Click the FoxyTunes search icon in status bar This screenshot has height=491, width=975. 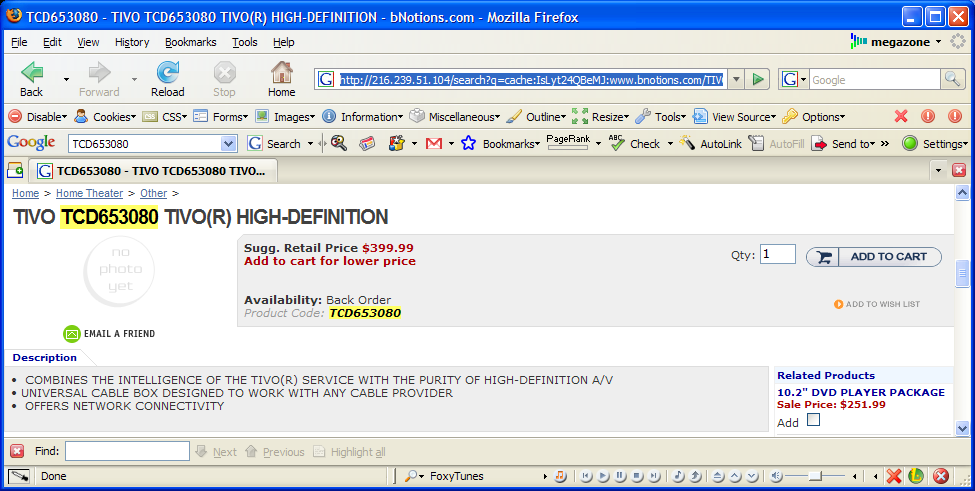[x=411, y=476]
